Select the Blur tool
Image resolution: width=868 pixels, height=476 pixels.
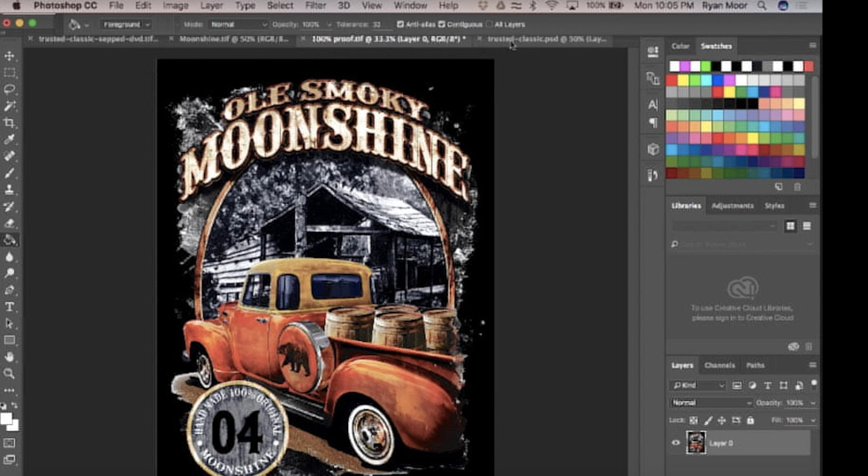pyautogui.click(x=10, y=256)
